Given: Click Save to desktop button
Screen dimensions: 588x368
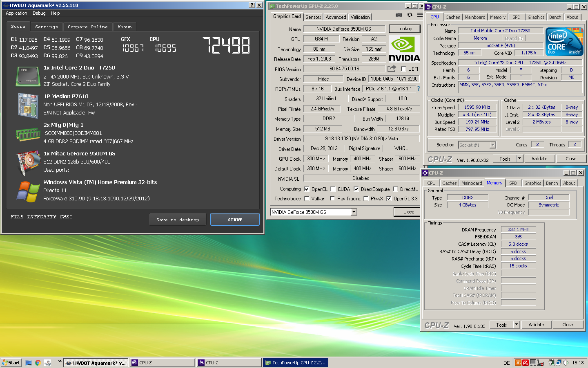Looking at the screenshot, I should coord(178,220).
